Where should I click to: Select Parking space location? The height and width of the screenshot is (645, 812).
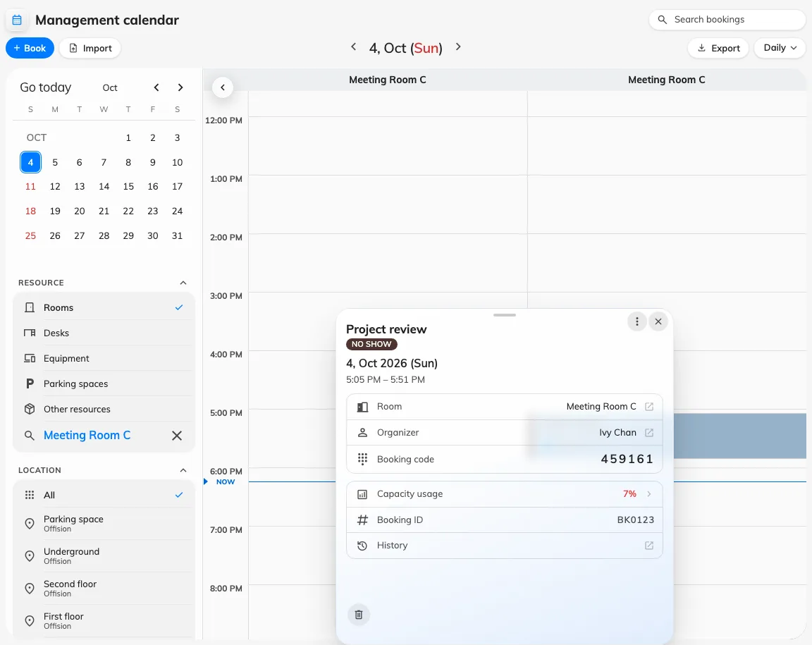pyautogui.click(x=104, y=524)
